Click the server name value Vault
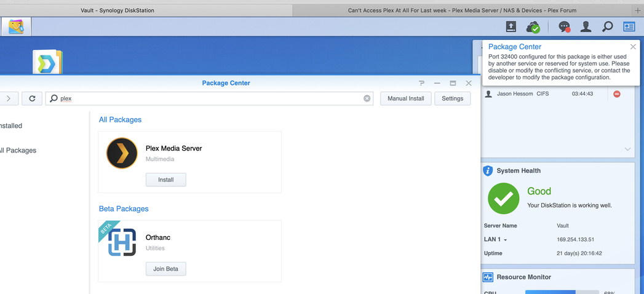The image size is (644, 294). pyautogui.click(x=563, y=226)
